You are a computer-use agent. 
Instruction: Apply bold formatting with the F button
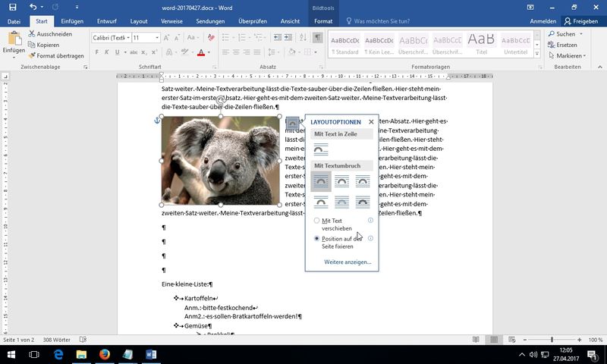96,52
